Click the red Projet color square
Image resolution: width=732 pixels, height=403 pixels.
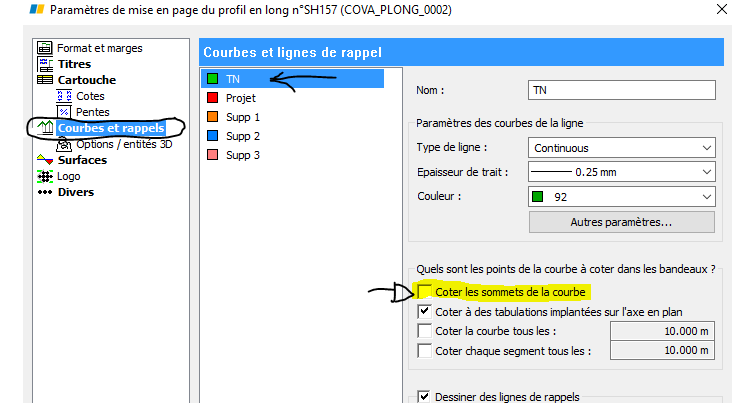click(x=212, y=98)
